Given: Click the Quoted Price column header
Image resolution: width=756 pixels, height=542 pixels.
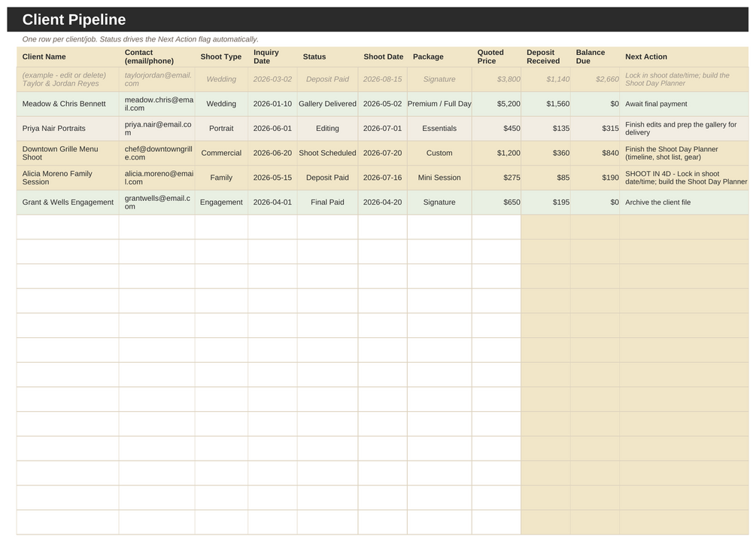Looking at the screenshot, I should coord(496,56).
